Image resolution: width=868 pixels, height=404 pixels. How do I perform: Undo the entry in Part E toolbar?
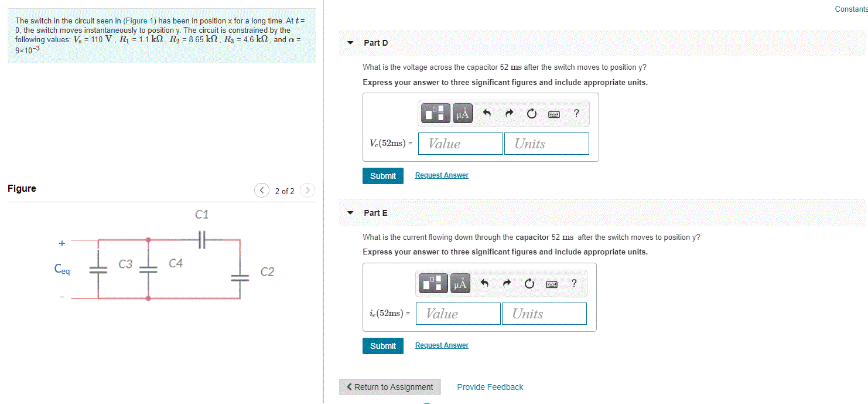[485, 283]
